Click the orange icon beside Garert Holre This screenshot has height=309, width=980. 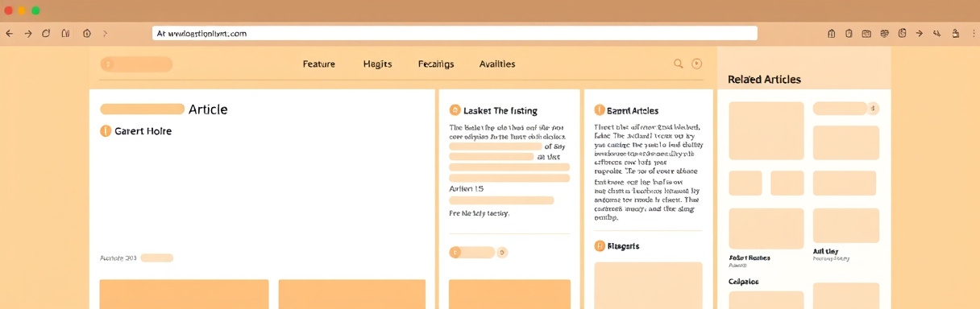(x=106, y=131)
